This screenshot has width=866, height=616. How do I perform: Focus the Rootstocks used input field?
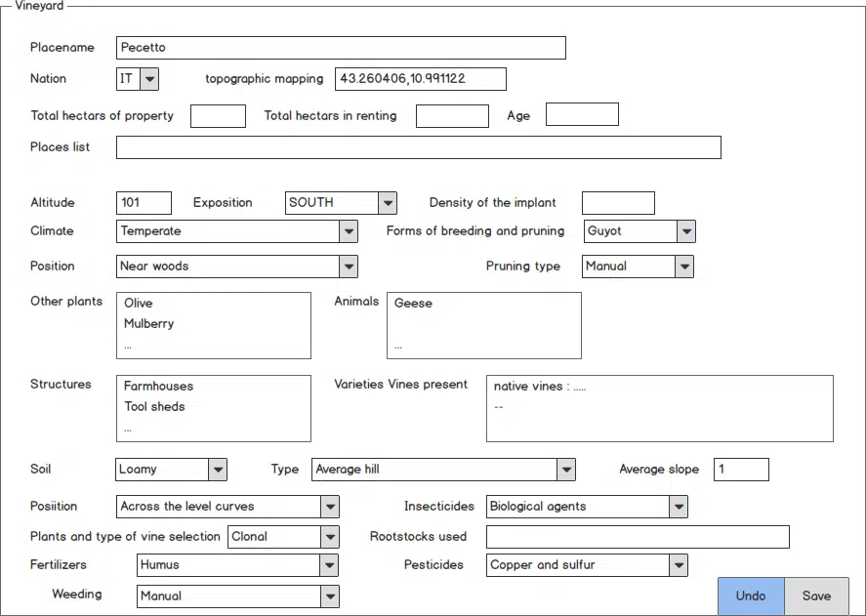point(638,537)
